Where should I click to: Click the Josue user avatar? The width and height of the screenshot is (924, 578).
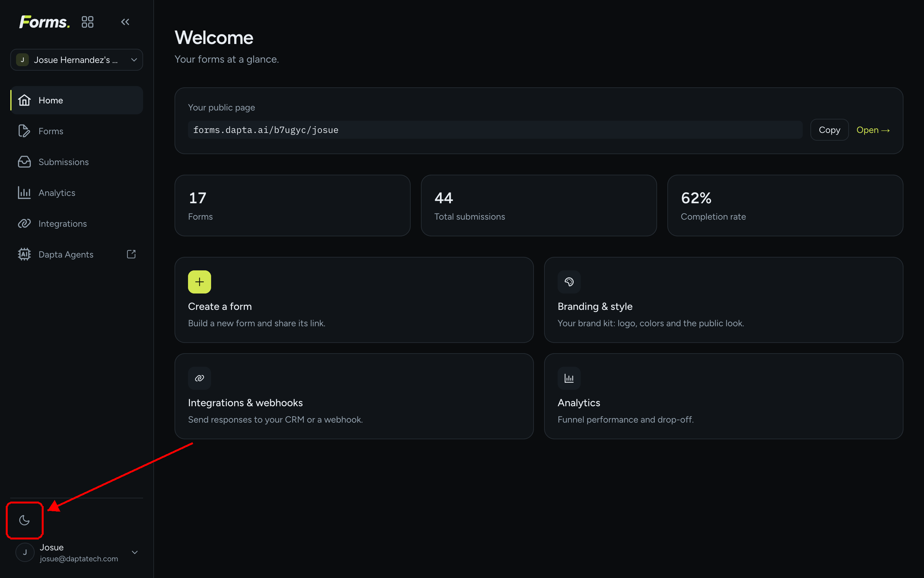pos(25,552)
